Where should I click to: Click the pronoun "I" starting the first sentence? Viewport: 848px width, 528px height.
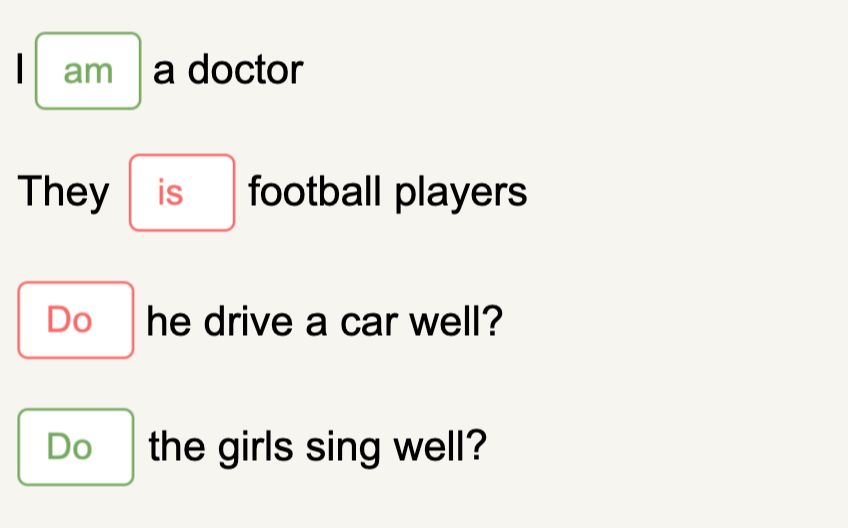(x=19, y=71)
